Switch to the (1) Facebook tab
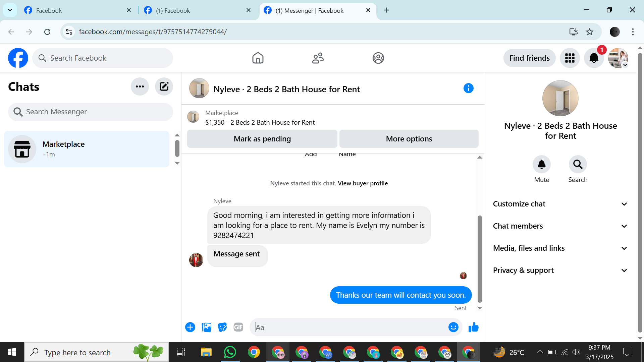The height and width of the screenshot is (362, 644). tap(198, 10)
